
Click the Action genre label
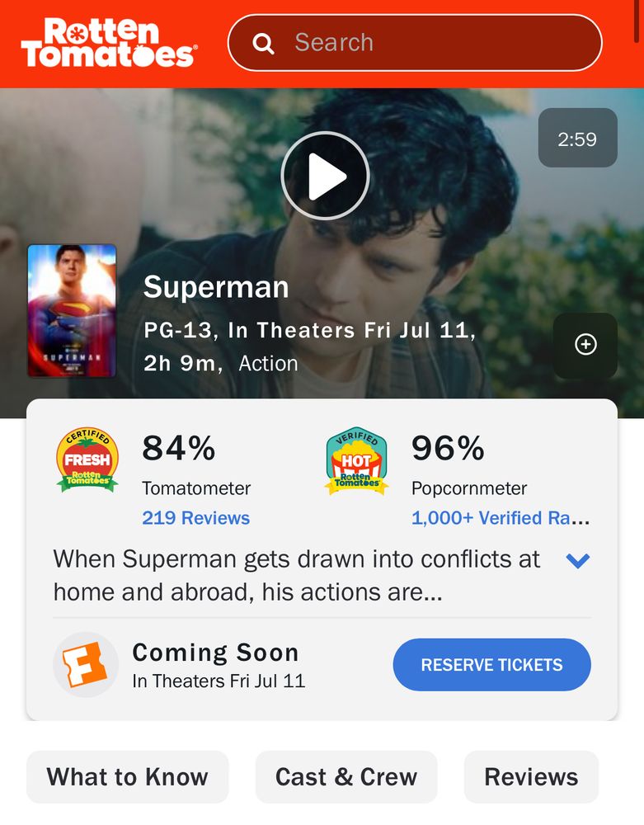pyautogui.click(x=268, y=364)
